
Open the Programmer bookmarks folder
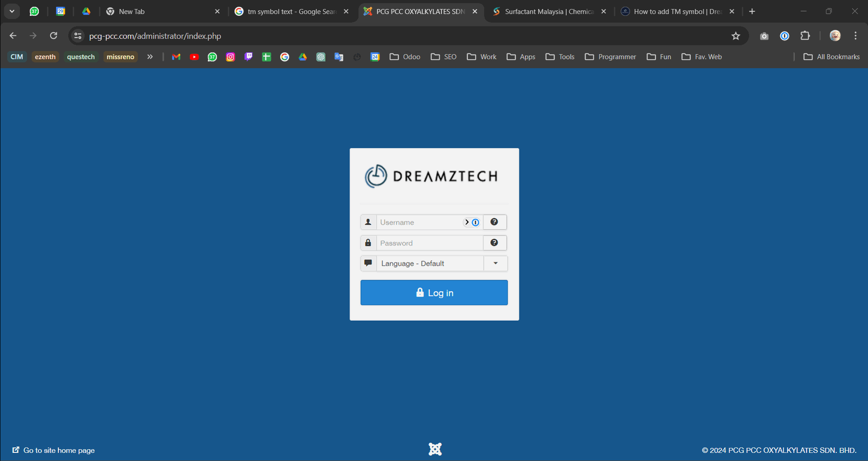610,56
